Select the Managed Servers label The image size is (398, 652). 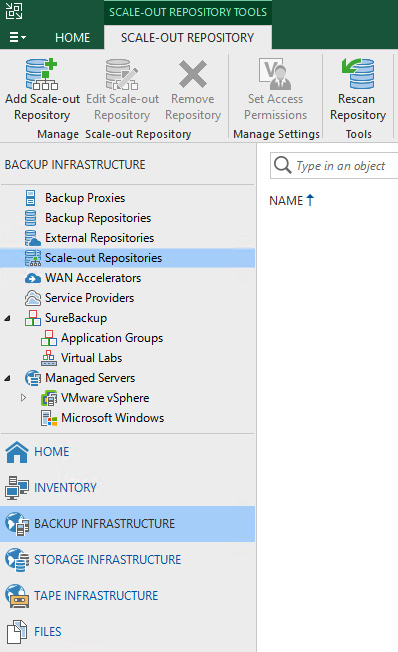click(90, 378)
